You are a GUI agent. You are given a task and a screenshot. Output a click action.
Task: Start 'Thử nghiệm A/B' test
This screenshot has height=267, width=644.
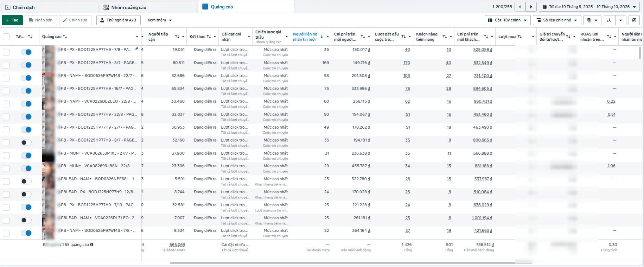tap(119, 20)
